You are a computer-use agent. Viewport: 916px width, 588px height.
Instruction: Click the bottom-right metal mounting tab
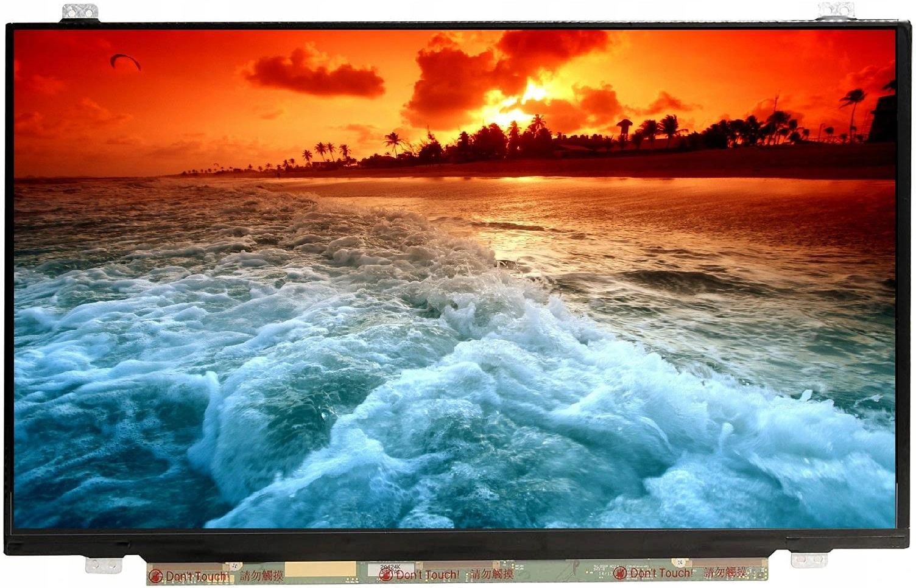click(x=809, y=559)
